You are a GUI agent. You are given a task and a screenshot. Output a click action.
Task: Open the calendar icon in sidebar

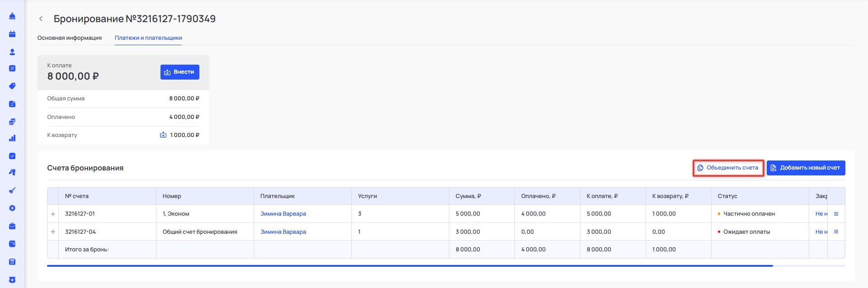12,34
